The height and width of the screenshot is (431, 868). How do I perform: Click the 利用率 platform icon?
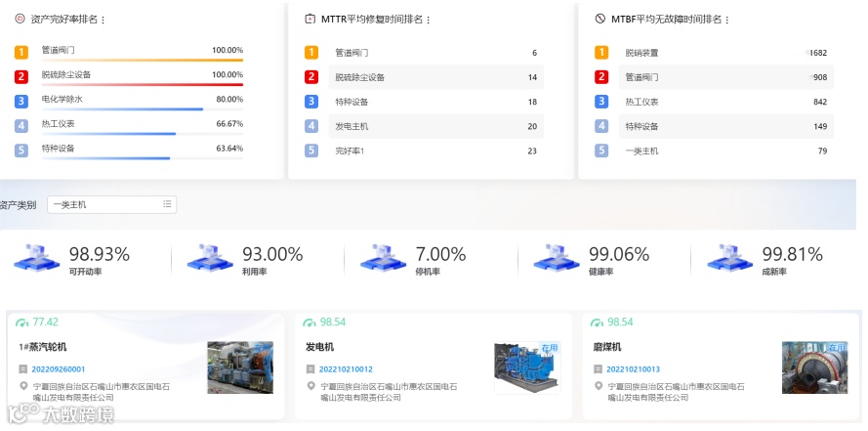210,258
